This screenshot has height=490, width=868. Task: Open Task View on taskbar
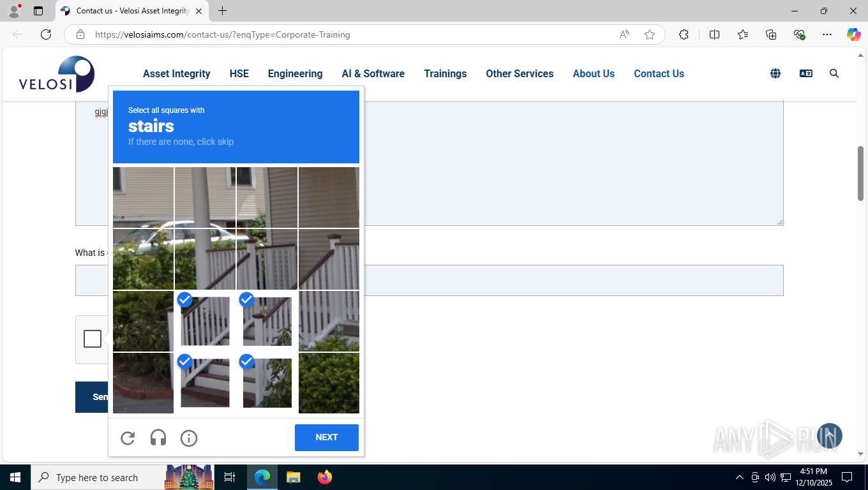pos(230,477)
